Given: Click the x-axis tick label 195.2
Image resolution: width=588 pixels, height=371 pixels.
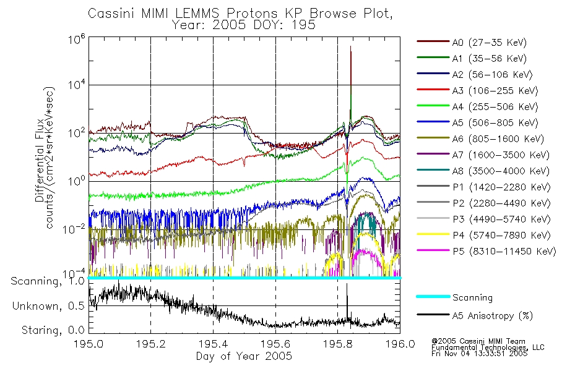Looking at the screenshot, I should [151, 344].
